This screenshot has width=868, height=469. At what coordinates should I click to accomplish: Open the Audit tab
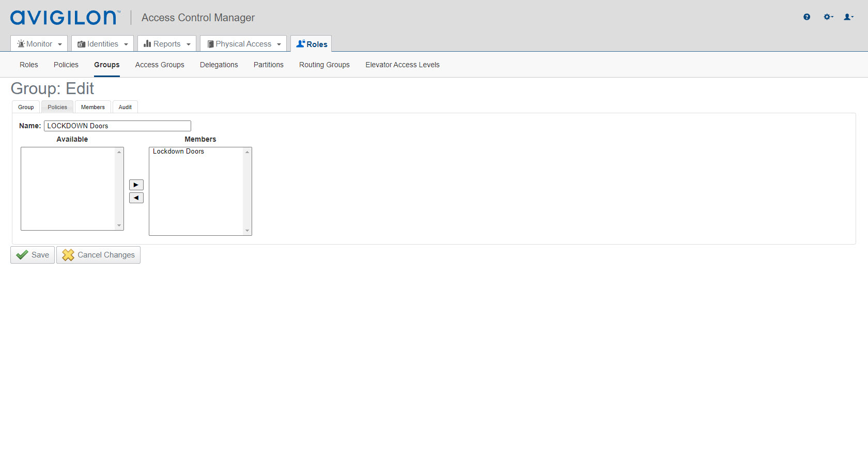(125, 107)
